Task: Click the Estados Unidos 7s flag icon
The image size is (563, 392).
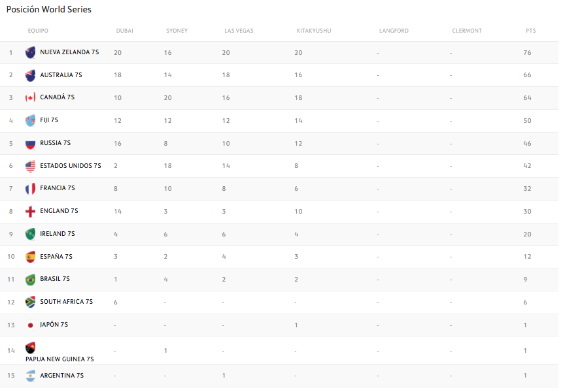Action: click(30, 166)
